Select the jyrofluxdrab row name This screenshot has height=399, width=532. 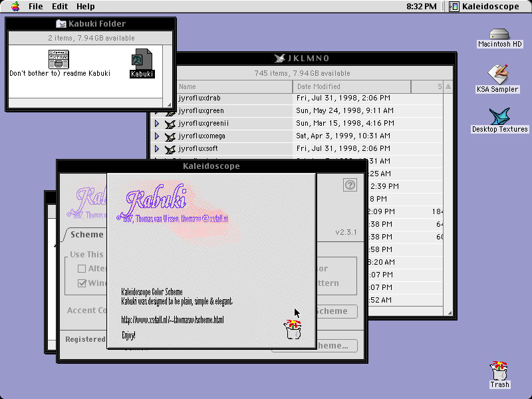[199, 98]
